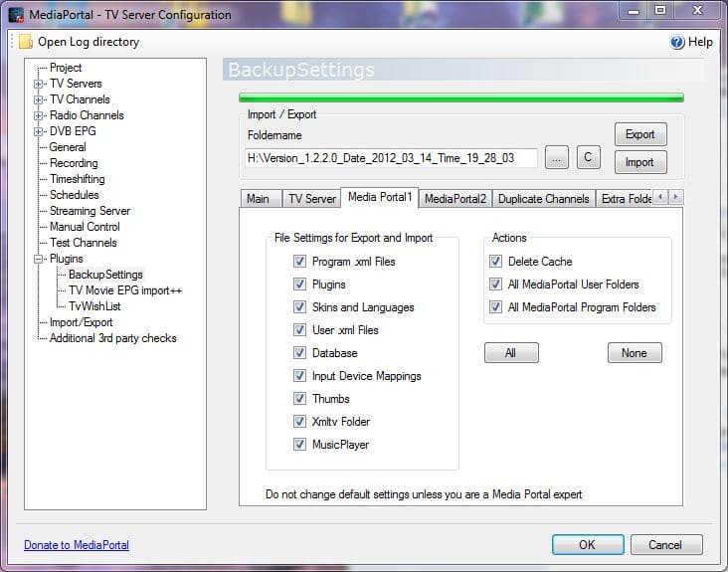Uncheck the Thumbs checkbox
728x572 pixels.
[x=299, y=398]
